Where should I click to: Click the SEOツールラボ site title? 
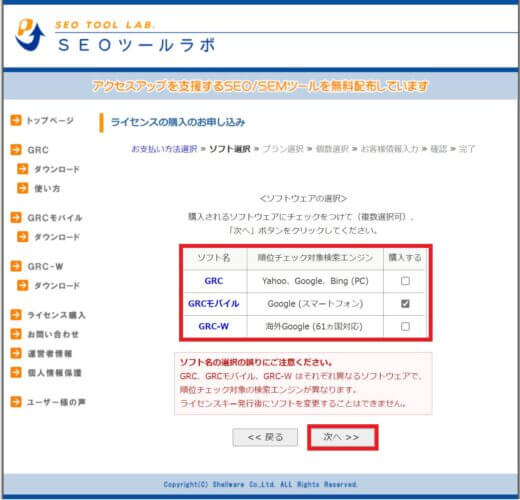(x=137, y=45)
